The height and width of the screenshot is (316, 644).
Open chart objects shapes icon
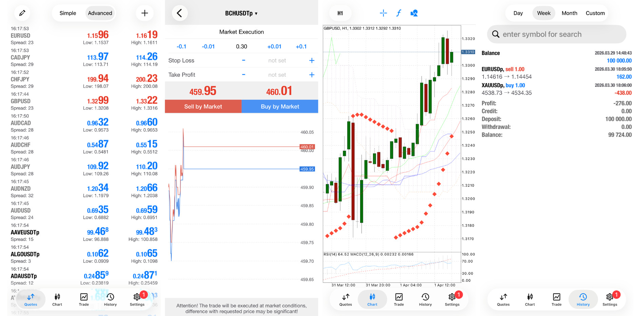(414, 13)
